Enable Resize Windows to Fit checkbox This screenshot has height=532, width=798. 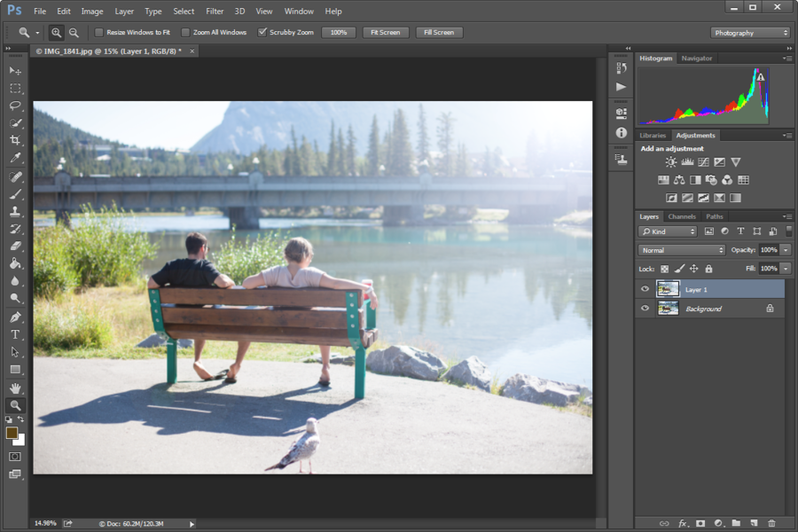pos(99,33)
